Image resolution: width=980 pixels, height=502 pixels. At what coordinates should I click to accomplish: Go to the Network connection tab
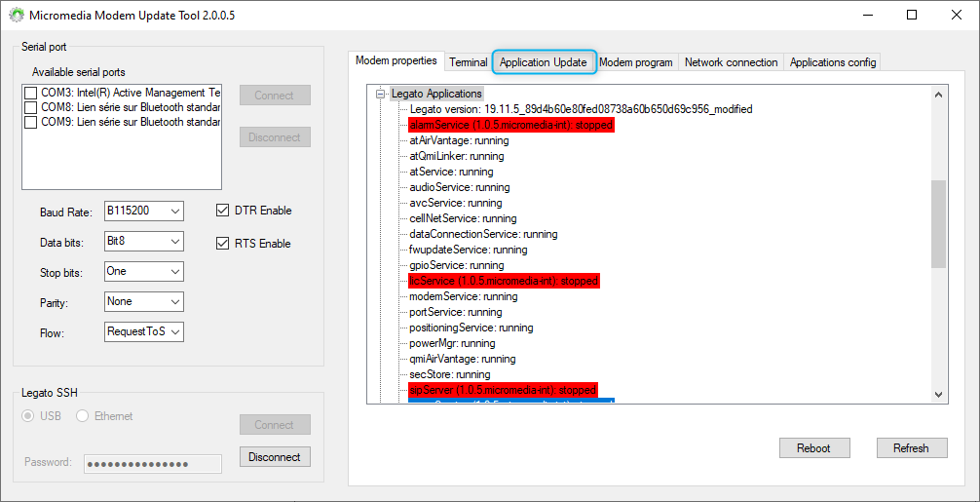[x=731, y=62]
